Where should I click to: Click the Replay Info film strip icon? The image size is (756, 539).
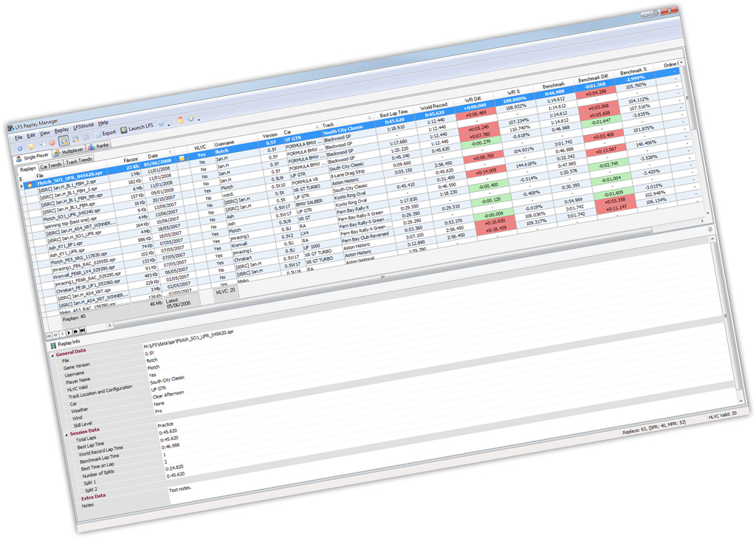53,346
